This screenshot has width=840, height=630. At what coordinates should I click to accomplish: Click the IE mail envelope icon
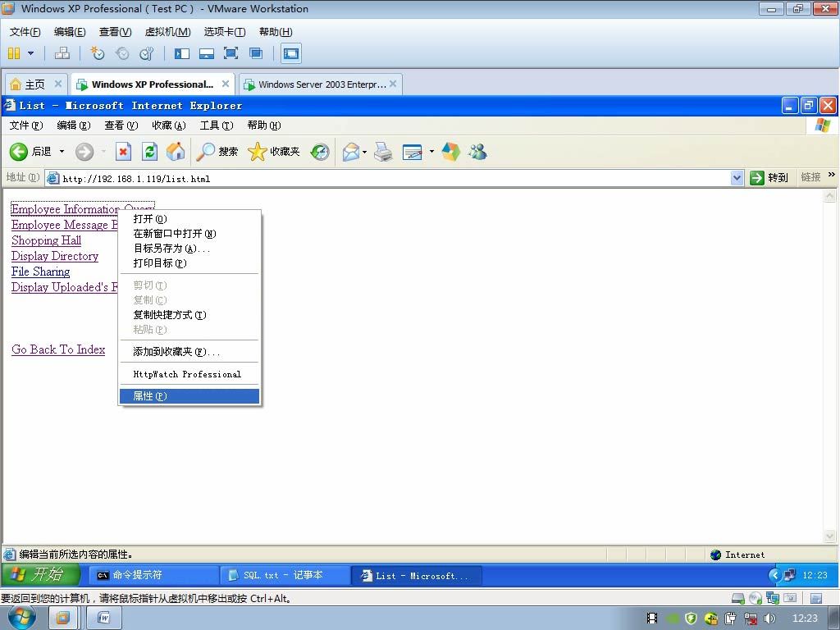click(x=350, y=152)
